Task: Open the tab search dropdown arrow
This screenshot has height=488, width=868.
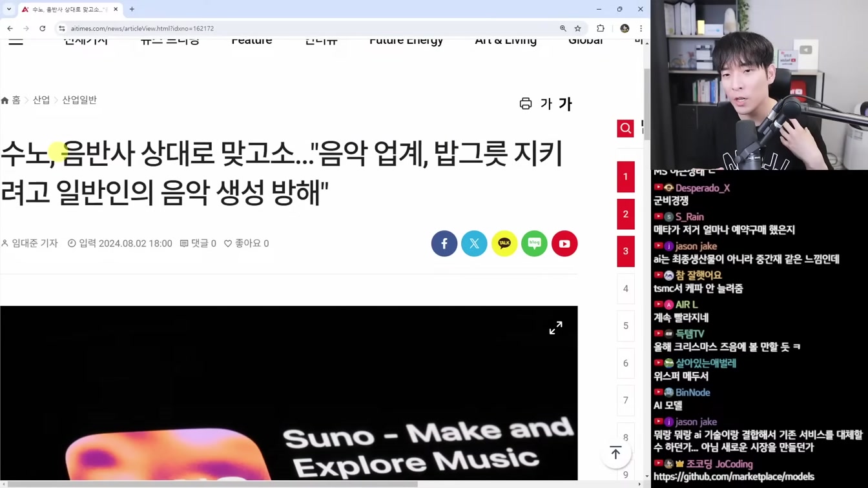Action: (x=9, y=9)
